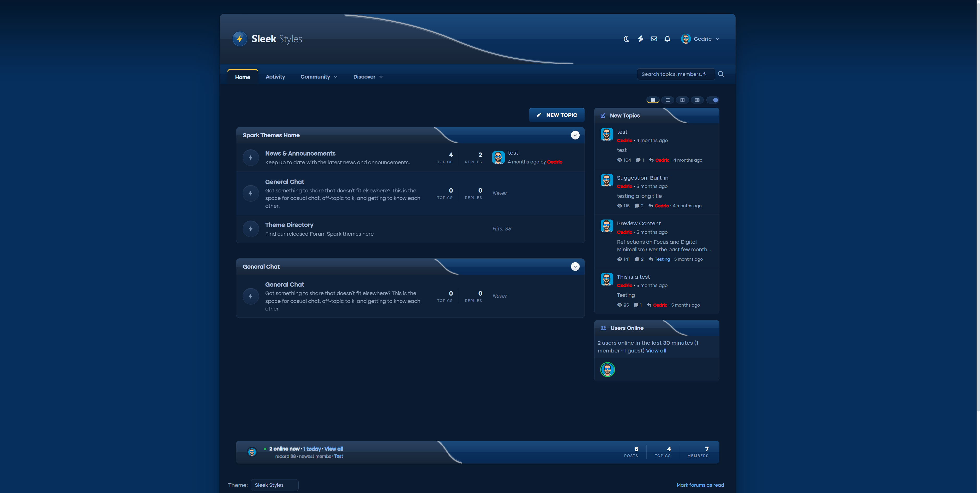
Task: Select the compact list layout view icon
Action: (668, 100)
